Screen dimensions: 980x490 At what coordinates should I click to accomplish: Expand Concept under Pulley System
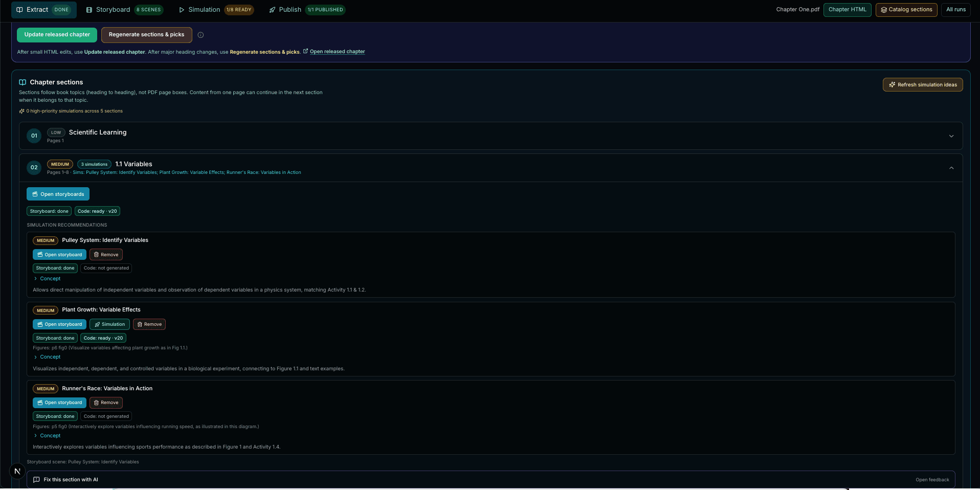coord(47,279)
